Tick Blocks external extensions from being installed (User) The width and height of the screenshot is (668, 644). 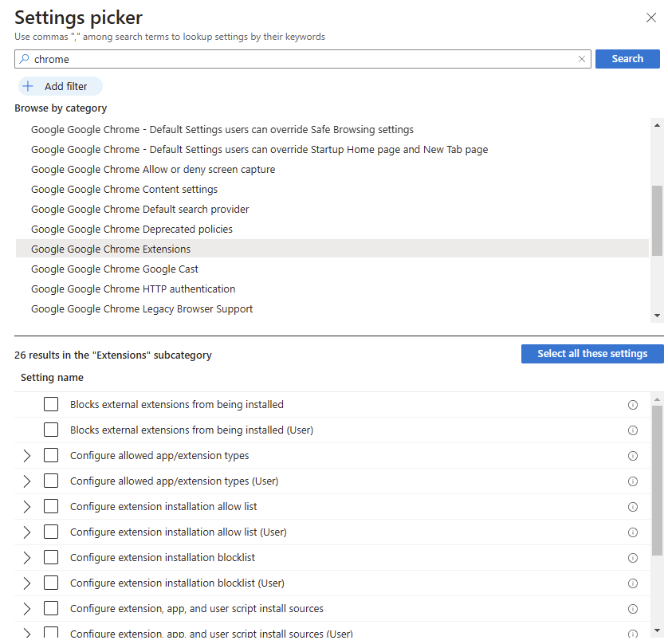click(51, 430)
